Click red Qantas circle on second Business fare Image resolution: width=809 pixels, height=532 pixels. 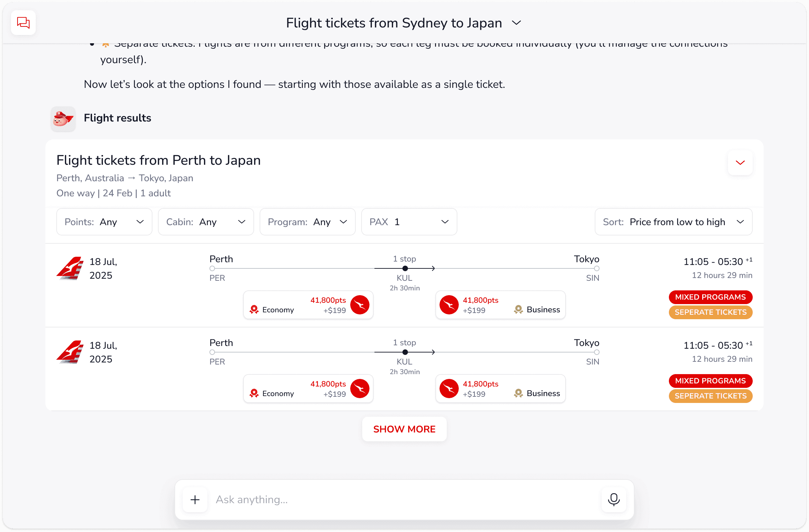(x=449, y=389)
